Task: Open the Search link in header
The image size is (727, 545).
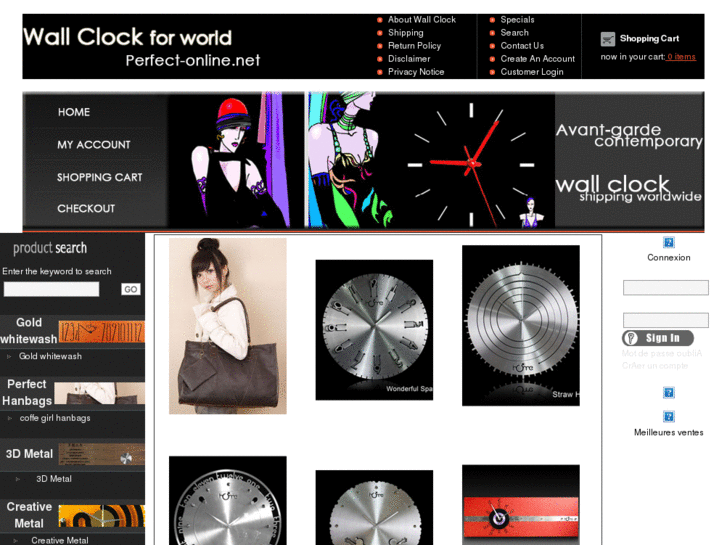Action: pyautogui.click(x=514, y=33)
